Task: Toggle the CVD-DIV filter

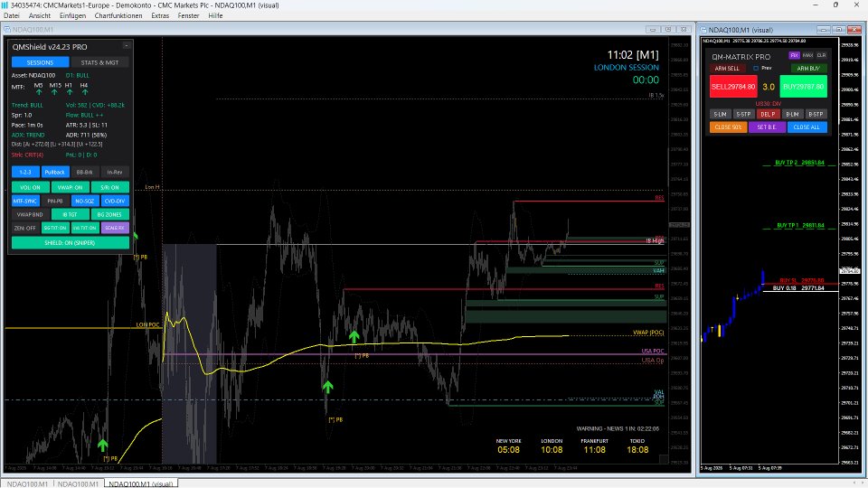Action: (x=115, y=201)
